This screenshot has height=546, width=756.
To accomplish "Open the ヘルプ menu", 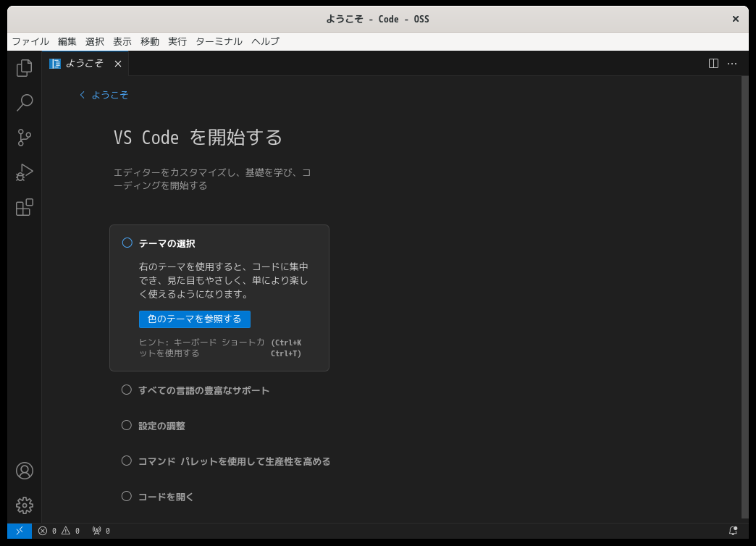I will pyautogui.click(x=265, y=41).
